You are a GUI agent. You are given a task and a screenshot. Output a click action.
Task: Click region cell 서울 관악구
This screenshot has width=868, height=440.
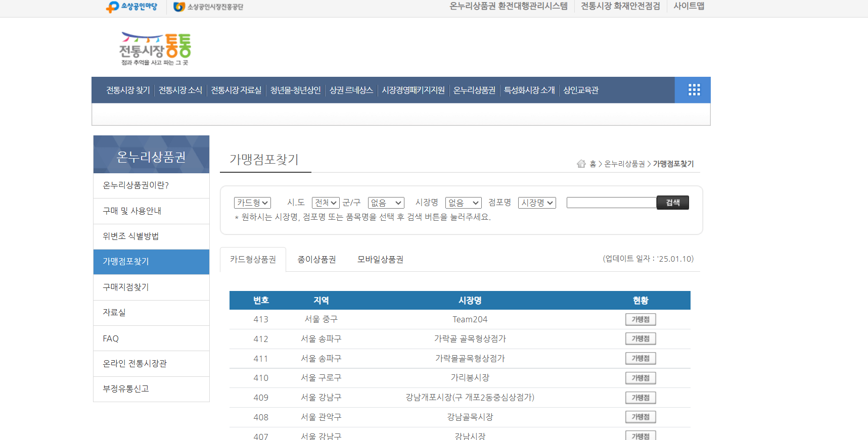[x=321, y=417]
